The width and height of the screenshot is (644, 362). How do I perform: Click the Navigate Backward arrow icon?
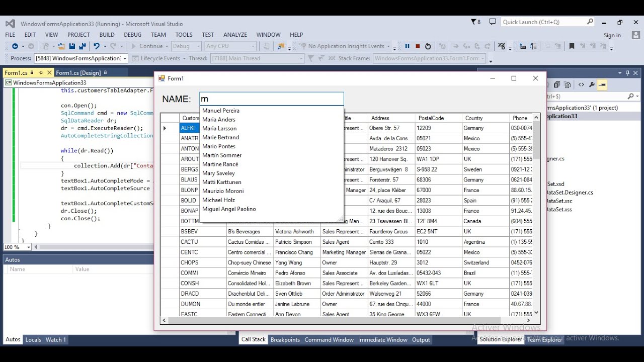click(x=15, y=46)
